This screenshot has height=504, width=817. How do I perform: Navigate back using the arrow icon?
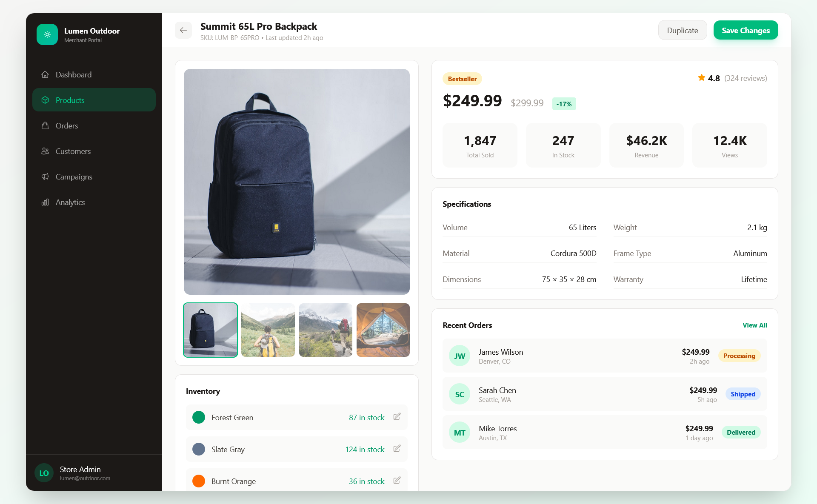[183, 30]
